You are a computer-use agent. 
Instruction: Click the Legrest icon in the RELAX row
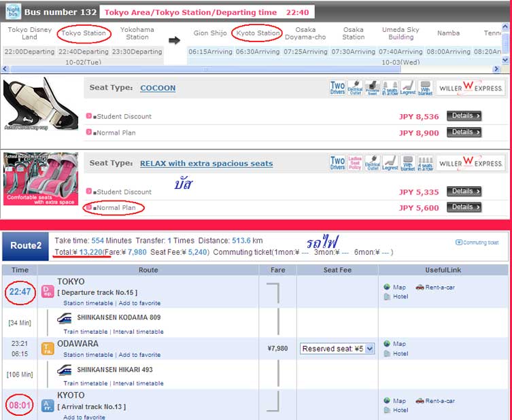coord(390,163)
